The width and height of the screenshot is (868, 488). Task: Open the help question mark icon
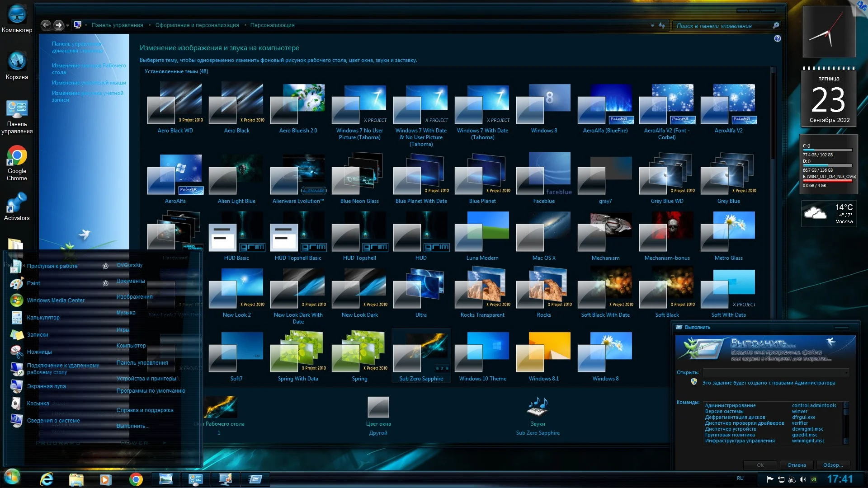[777, 39]
